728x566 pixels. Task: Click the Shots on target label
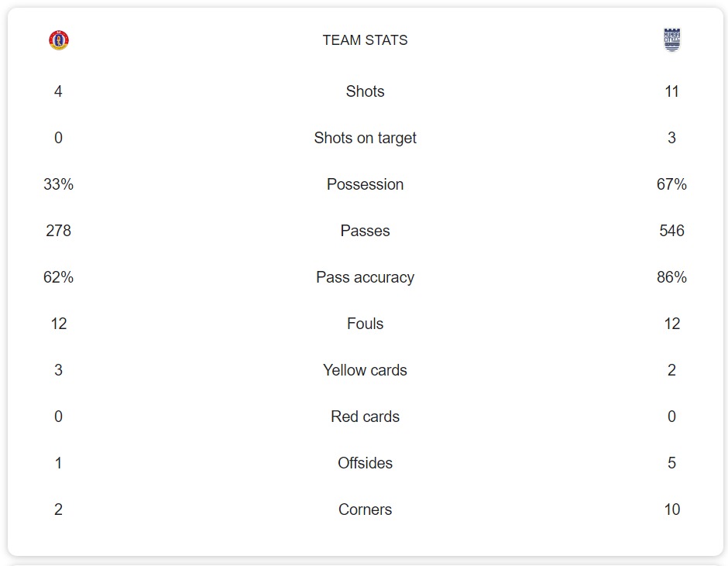(365, 138)
